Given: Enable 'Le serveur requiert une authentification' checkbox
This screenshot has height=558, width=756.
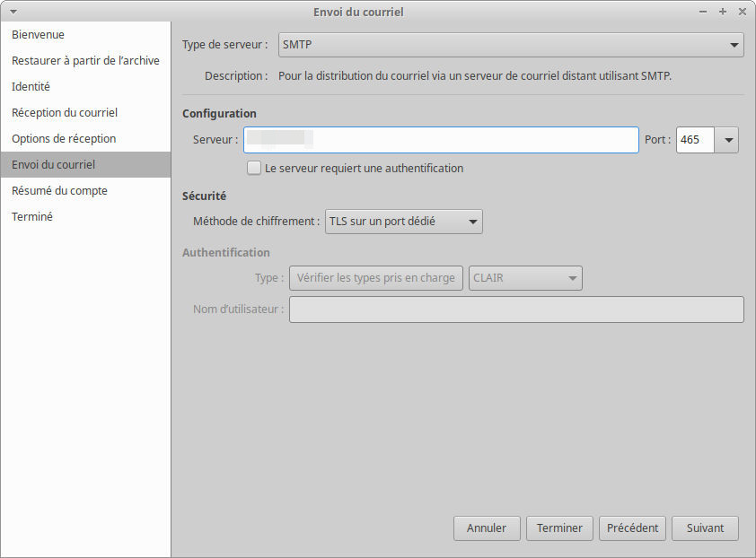Looking at the screenshot, I should coord(255,168).
